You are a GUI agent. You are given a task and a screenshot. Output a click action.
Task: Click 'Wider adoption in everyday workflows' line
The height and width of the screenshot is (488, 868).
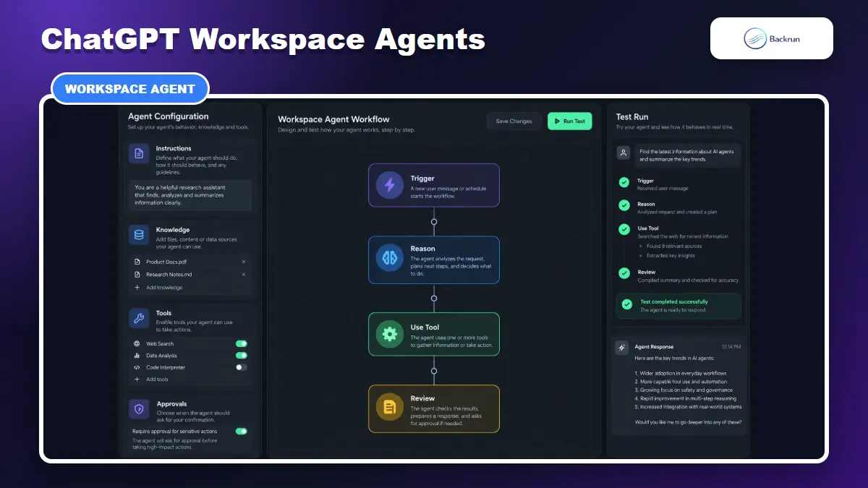(681, 372)
